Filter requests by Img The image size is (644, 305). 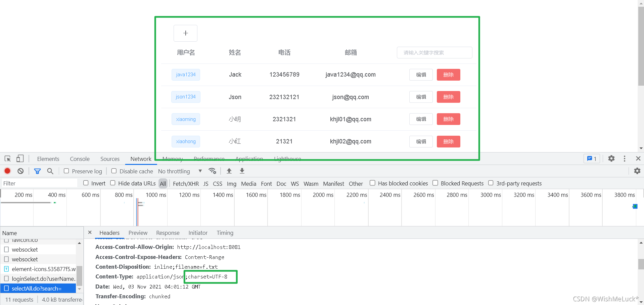pyautogui.click(x=231, y=184)
